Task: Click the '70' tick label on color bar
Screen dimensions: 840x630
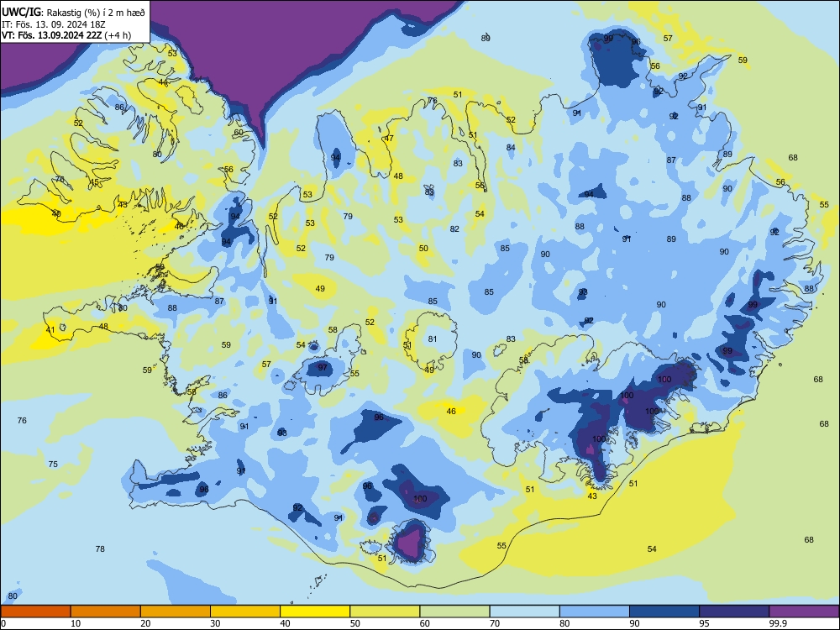Action: pyautogui.click(x=495, y=623)
